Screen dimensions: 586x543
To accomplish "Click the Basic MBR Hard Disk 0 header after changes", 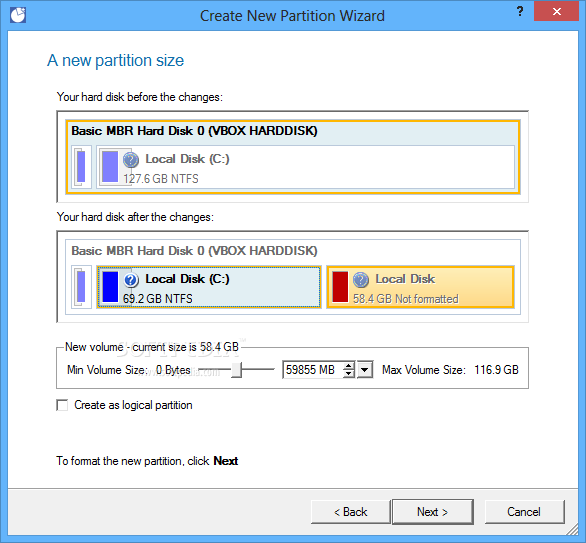I will pyautogui.click(x=194, y=251).
